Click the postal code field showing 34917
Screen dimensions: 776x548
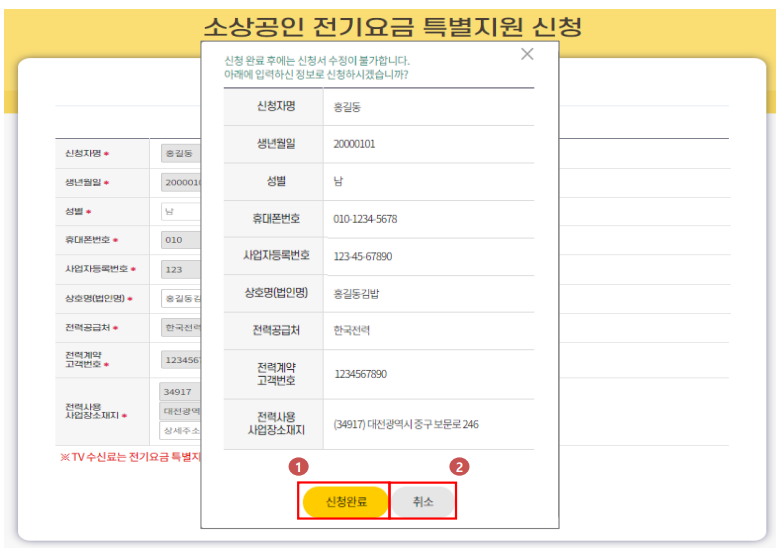click(x=180, y=392)
